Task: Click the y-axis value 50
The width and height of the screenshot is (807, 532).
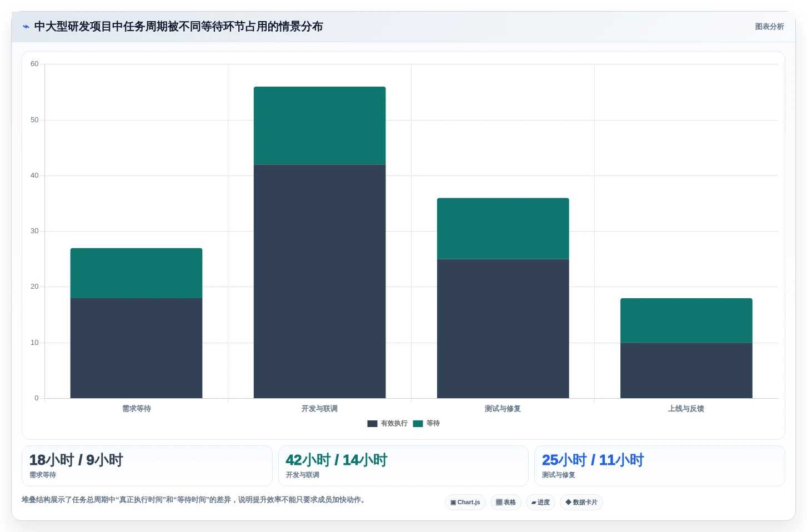Action: point(34,120)
